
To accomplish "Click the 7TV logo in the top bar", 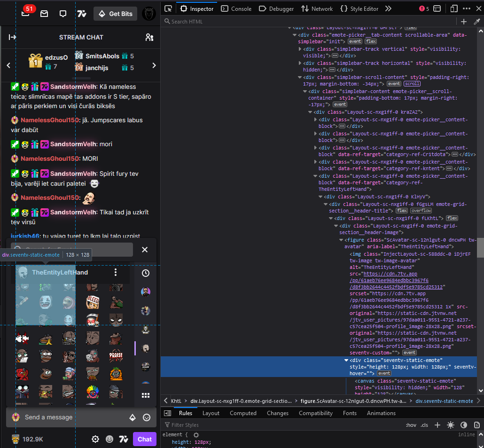I will pos(82,14).
